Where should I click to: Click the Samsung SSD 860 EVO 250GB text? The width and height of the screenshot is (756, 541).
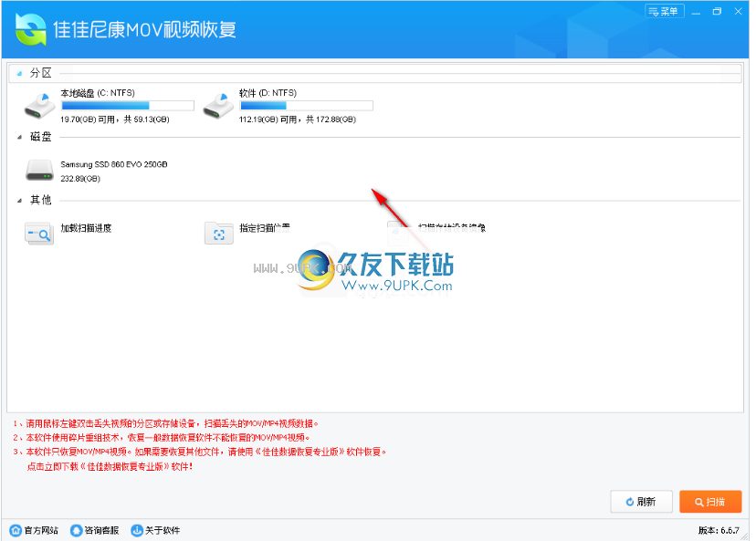(x=114, y=164)
